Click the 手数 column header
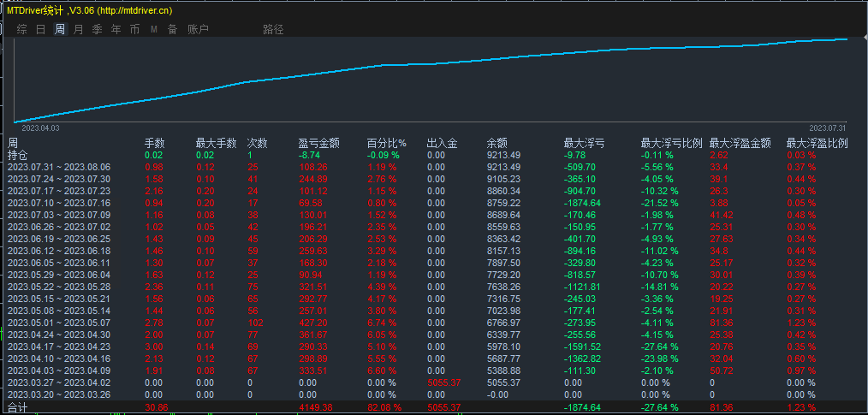The width and height of the screenshot is (868, 415). [x=154, y=143]
